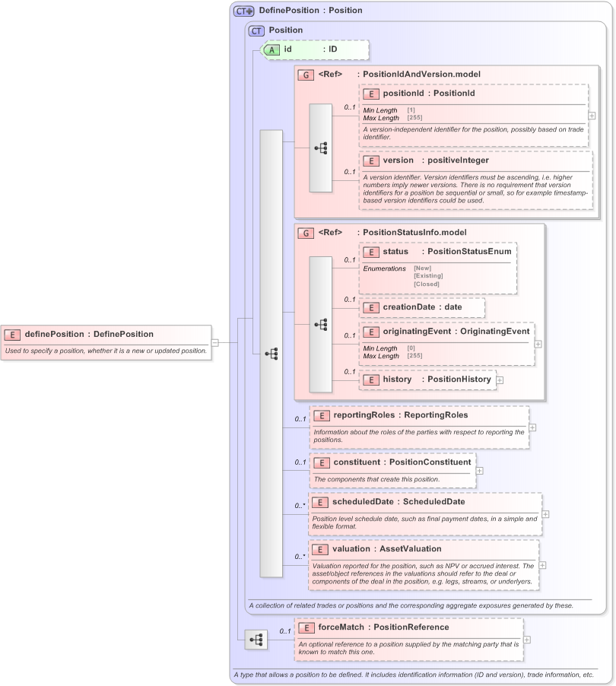Click the forceMatch : PositionReference label
The width and height of the screenshot is (616, 686).
click(x=384, y=627)
